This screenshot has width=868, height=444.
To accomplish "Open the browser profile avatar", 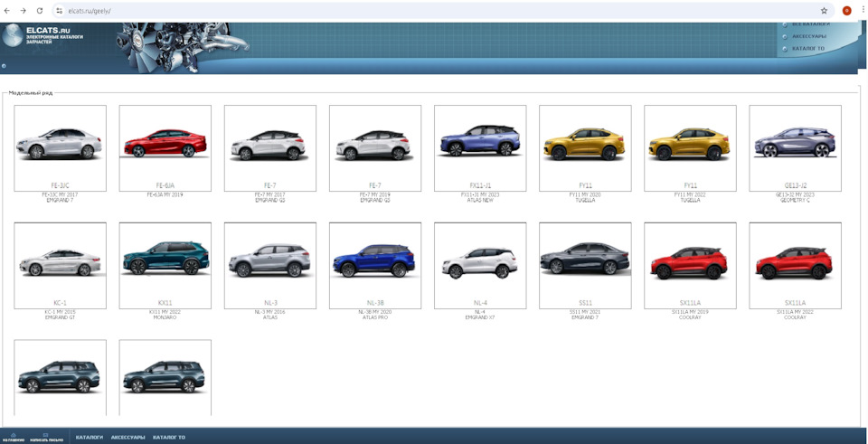I will 846,11.
